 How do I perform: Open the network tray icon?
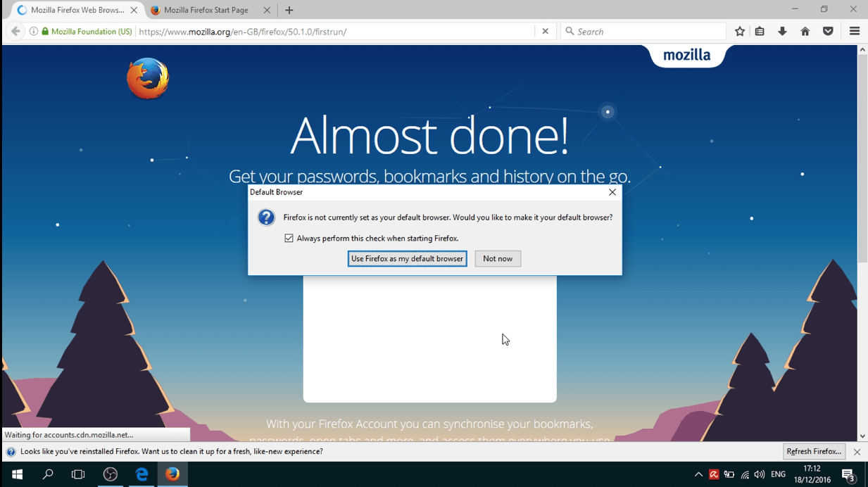[745, 475]
